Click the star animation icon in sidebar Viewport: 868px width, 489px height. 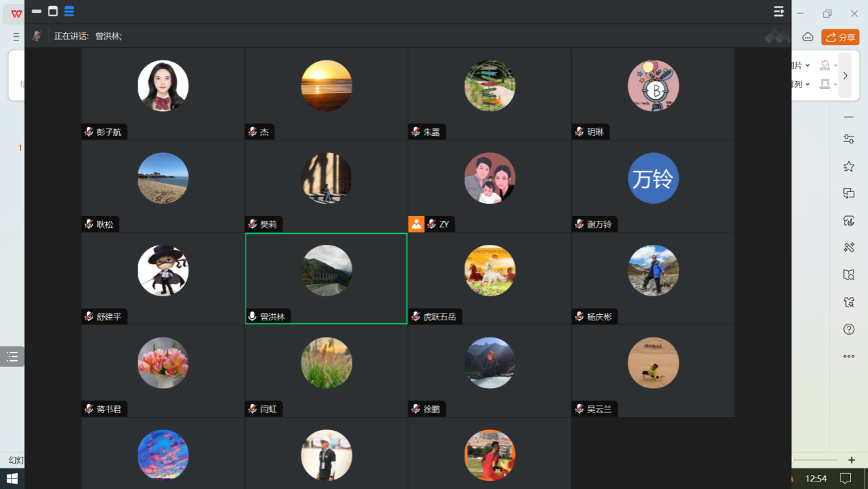pos(849,166)
